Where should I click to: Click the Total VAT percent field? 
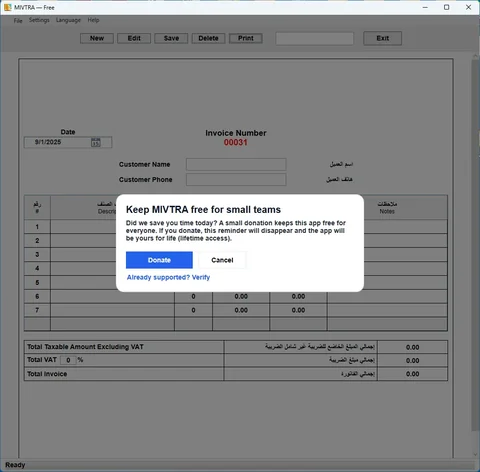[x=68, y=360]
